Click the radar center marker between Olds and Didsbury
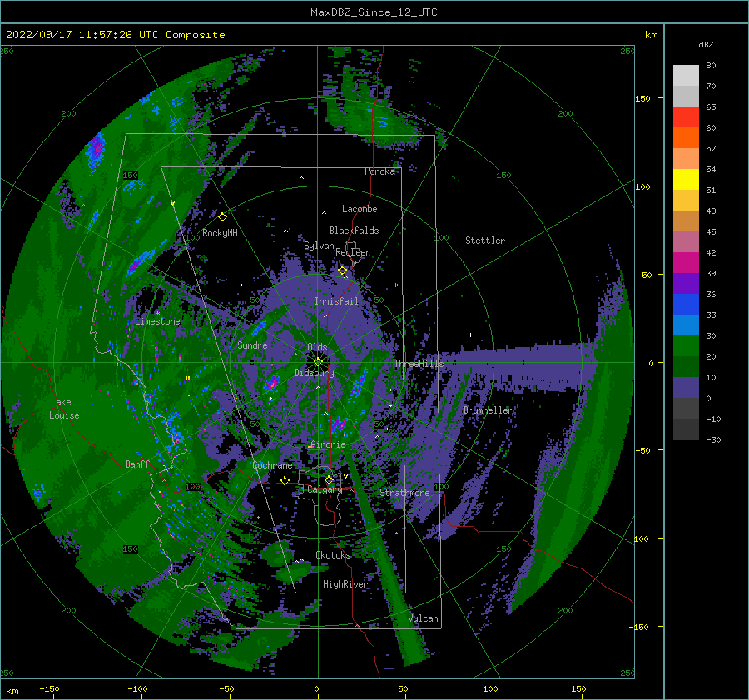The height and width of the screenshot is (700, 749). (318, 362)
